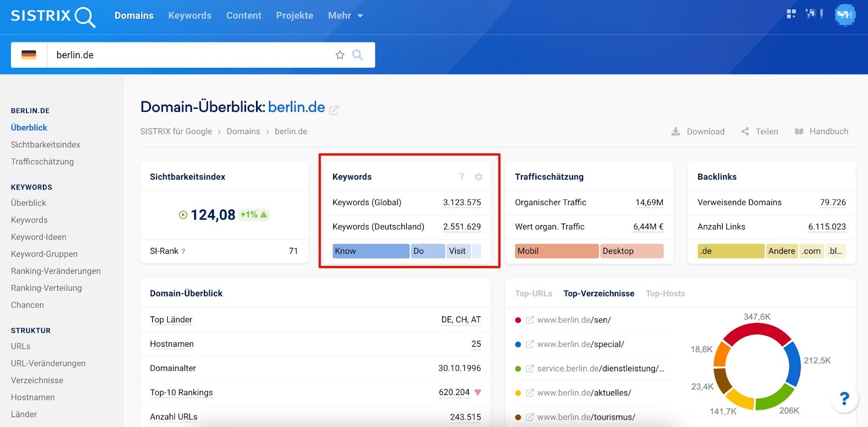Screen dimensions: 868x427
Task: Click the Domainalter value 30.10.1996
Action: pos(459,368)
